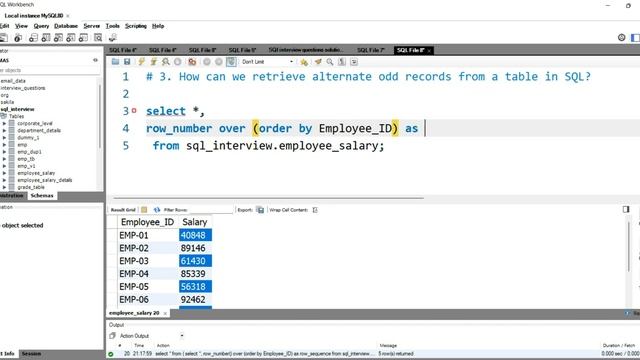This screenshot has width=640, height=360.
Task: Click the Filter Rows input field
Action: coord(210,210)
